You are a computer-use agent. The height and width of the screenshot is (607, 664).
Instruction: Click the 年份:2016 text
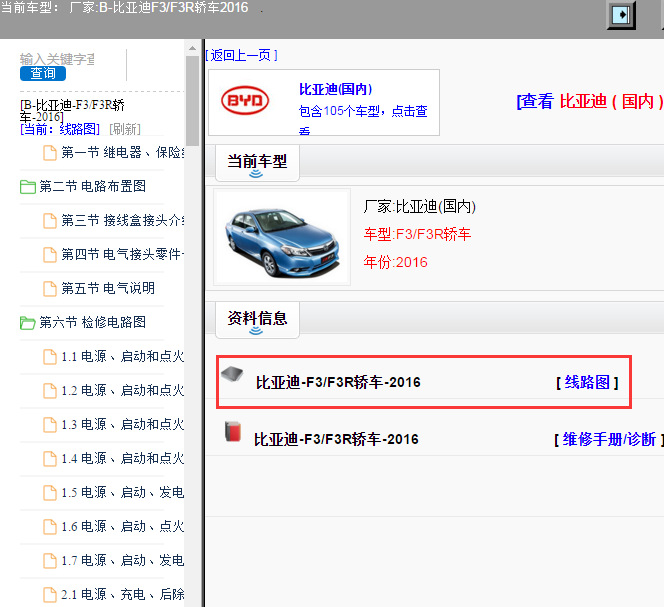(x=396, y=263)
